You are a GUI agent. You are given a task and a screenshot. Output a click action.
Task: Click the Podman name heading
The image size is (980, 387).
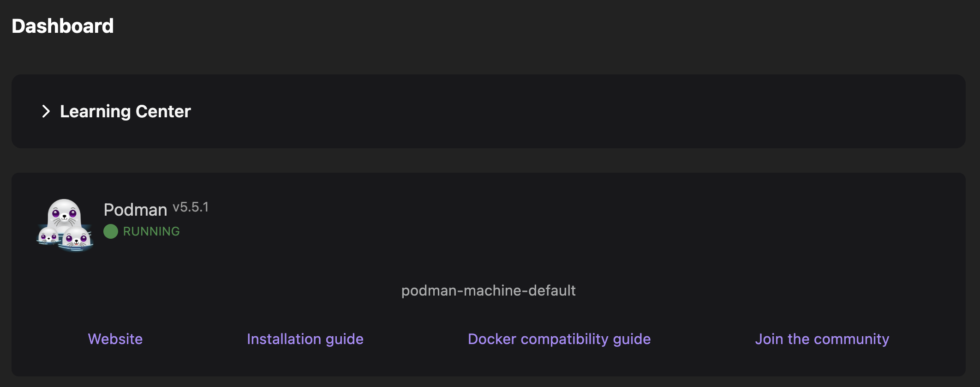(x=134, y=210)
